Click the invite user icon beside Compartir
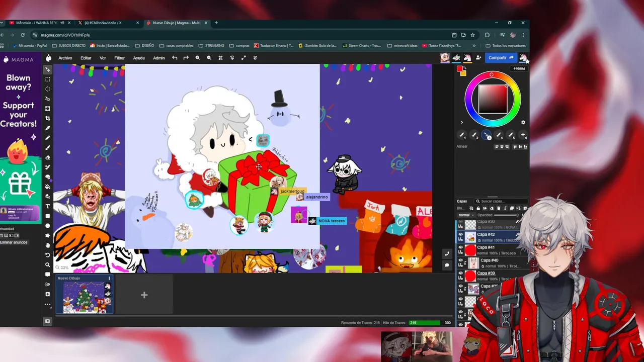 pyautogui.click(x=478, y=58)
